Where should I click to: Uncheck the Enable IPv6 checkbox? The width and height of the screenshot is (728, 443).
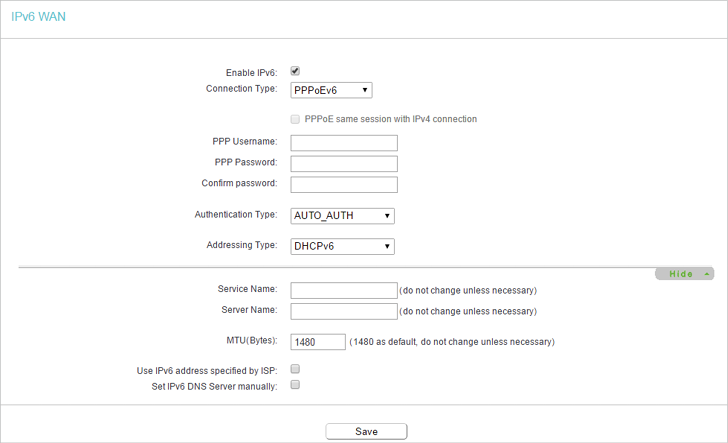[x=295, y=71]
